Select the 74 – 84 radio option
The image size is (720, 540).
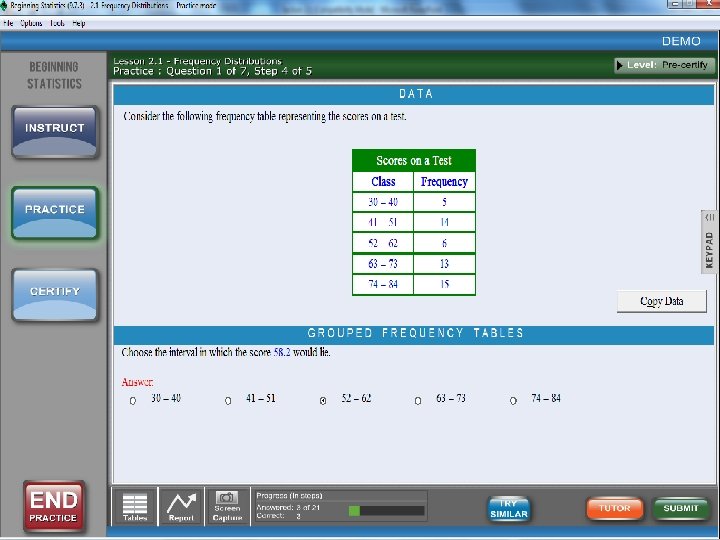(x=513, y=401)
